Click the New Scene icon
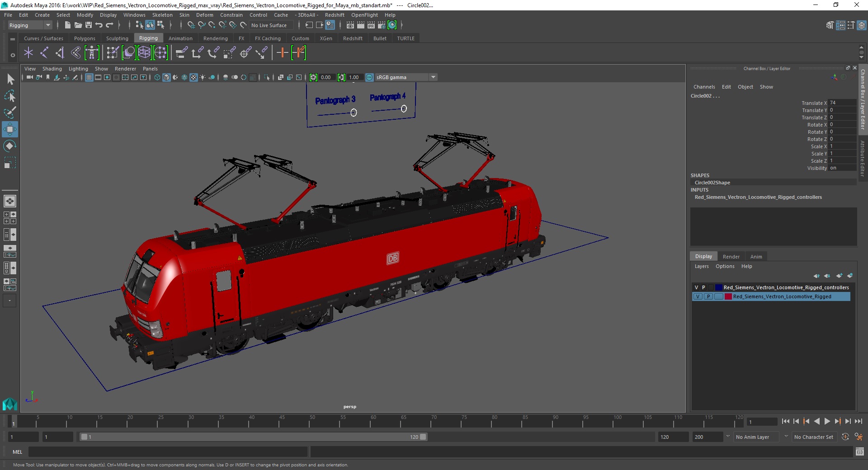 pos(67,25)
